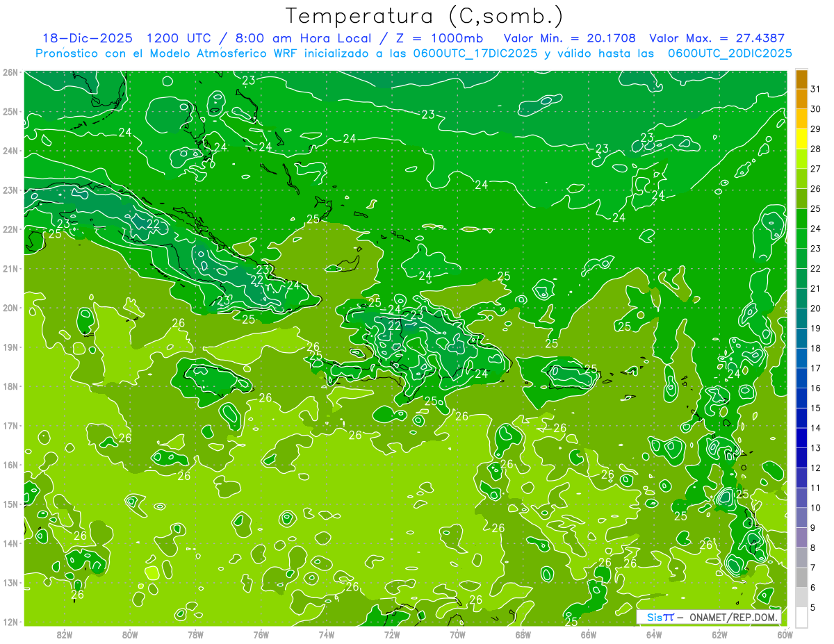Click the "66W" longitude label
Viewport: 834px width, 644px height.
click(x=589, y=634)
